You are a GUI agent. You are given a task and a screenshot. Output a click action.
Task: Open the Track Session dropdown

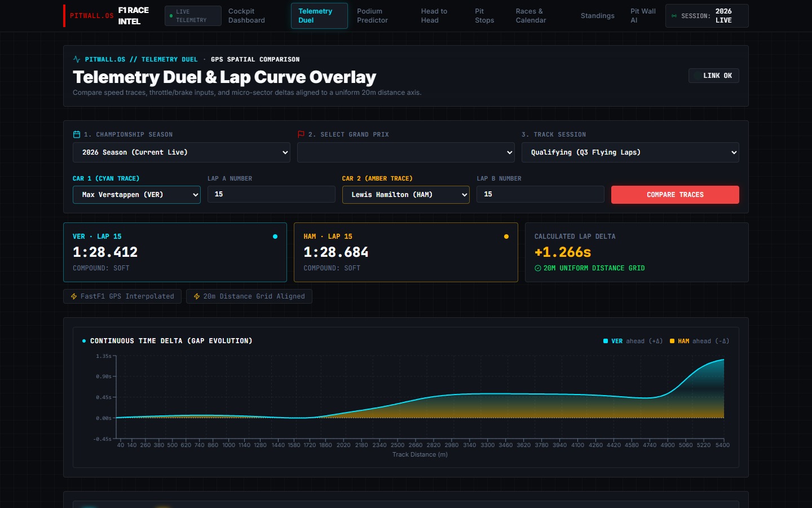pos(630,152)
